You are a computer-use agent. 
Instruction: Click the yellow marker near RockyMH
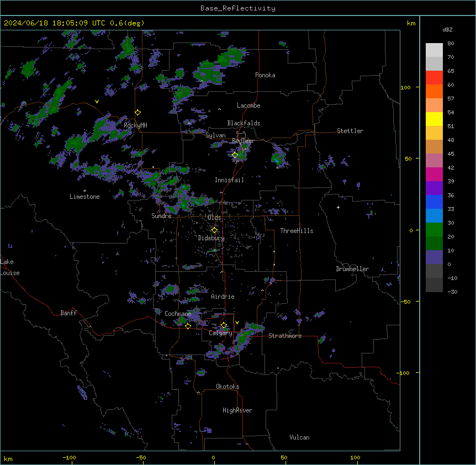[x=137, y=113]
